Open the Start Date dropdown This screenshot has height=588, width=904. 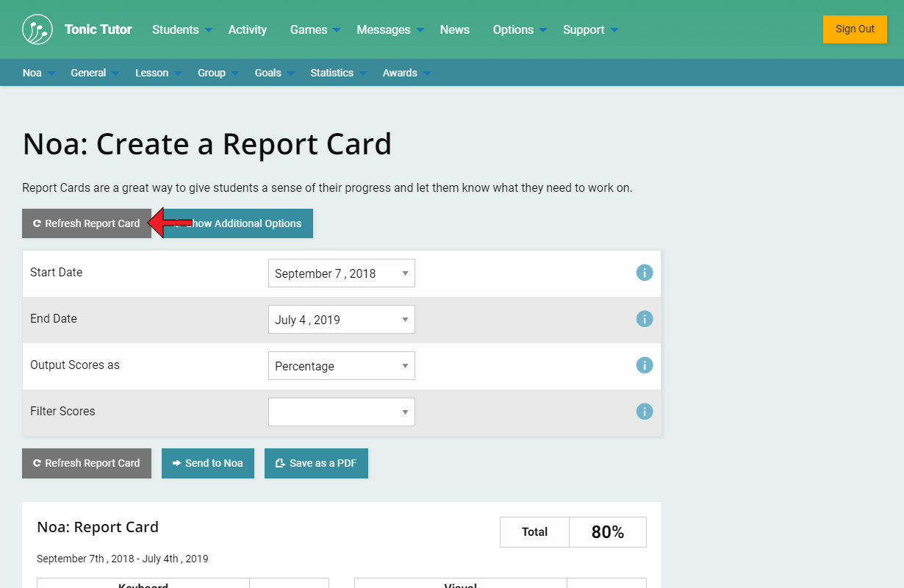click(x=341, y=273)
